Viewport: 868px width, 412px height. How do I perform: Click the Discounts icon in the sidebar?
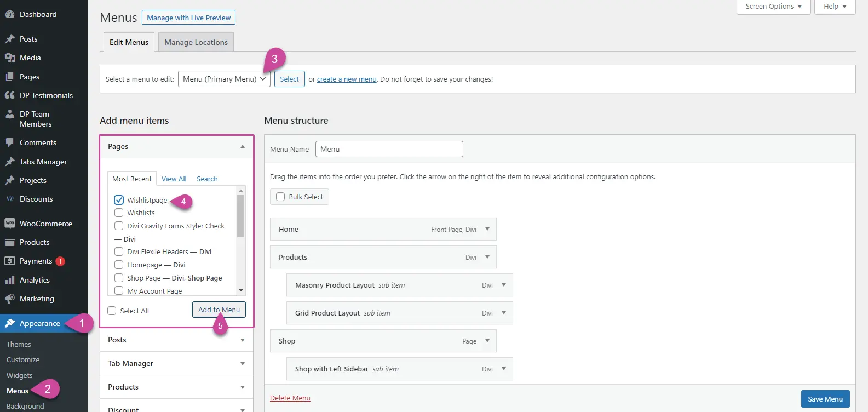(10, 199)
